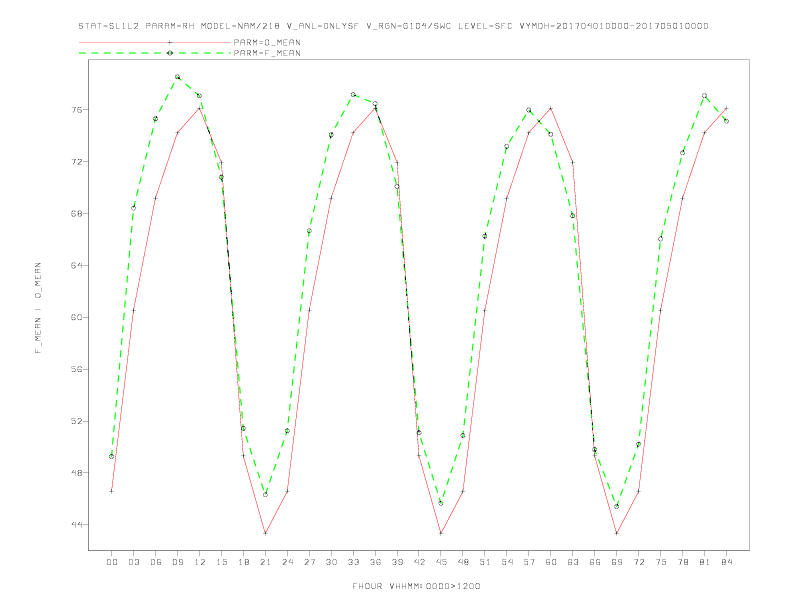The width and height of the screenshot is (792, 612).
Task: Click the y-axis tick label 52
Action: [x=77, y=421]
